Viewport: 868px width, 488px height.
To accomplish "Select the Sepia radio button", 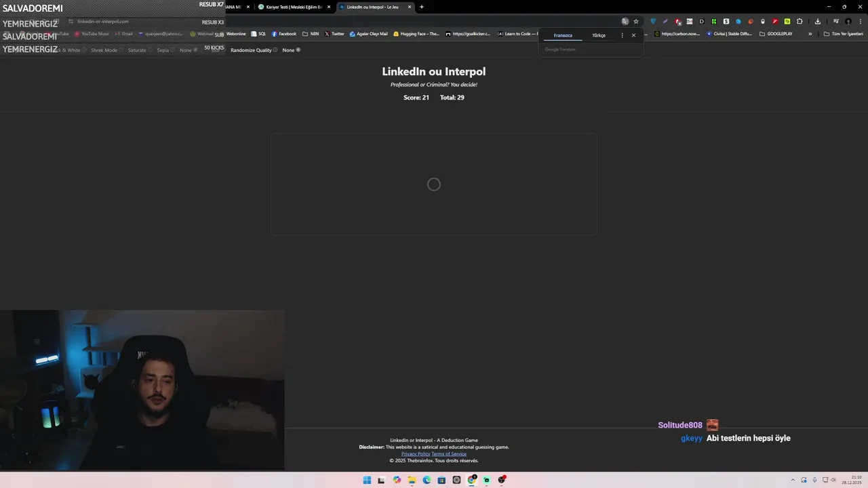I will pyautogui.click(x=172, y=50).
